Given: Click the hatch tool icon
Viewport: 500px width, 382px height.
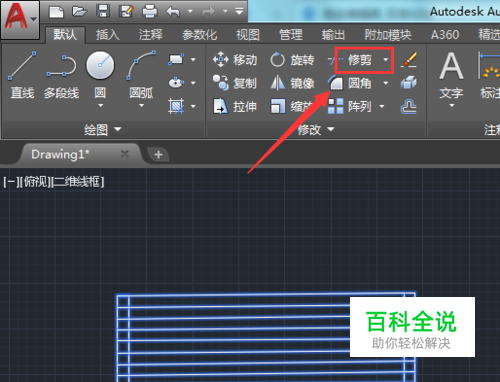Looking at the screenshot, I should tap(176, 106).
